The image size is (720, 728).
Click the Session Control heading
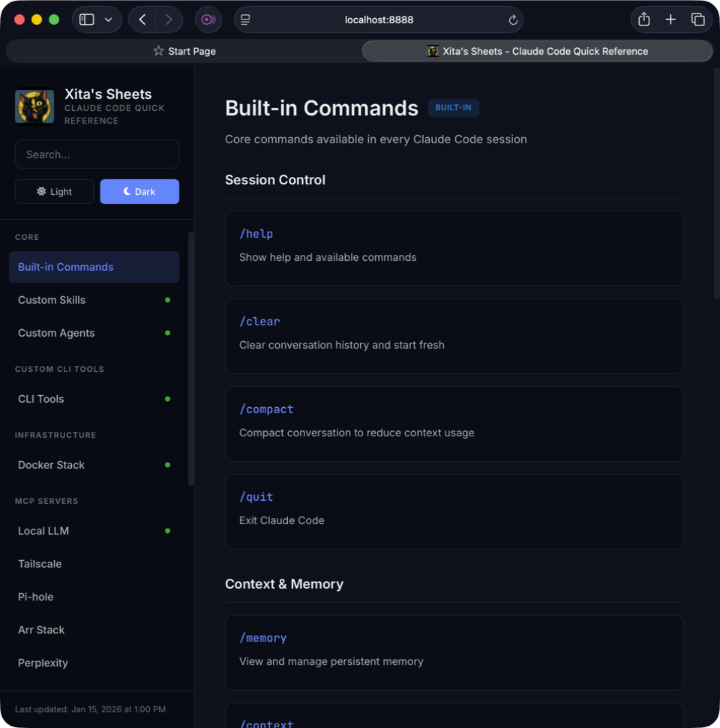click(x=275, y=180)
